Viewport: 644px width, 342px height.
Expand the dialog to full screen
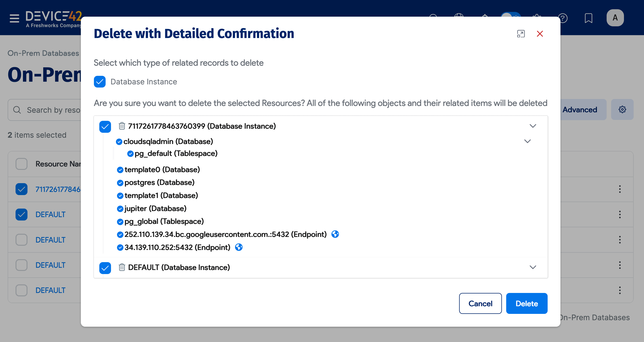coord(521,34)
